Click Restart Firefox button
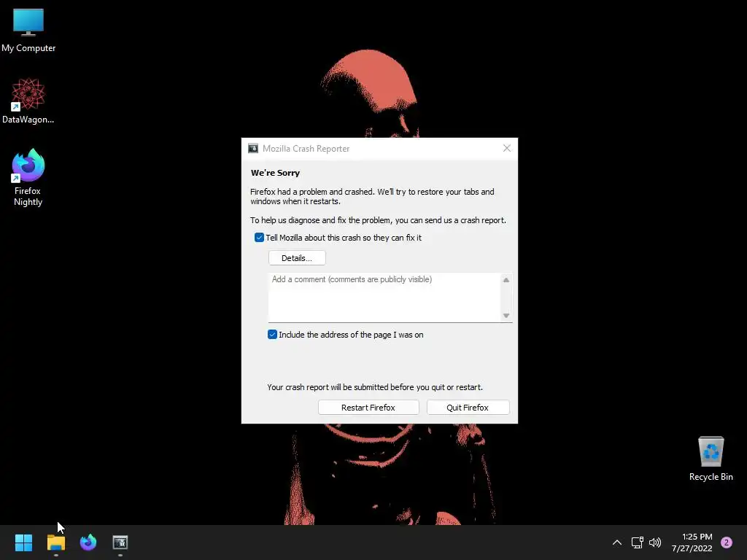The width and height of the screenshot is (747, 560). tap(368, 408)
